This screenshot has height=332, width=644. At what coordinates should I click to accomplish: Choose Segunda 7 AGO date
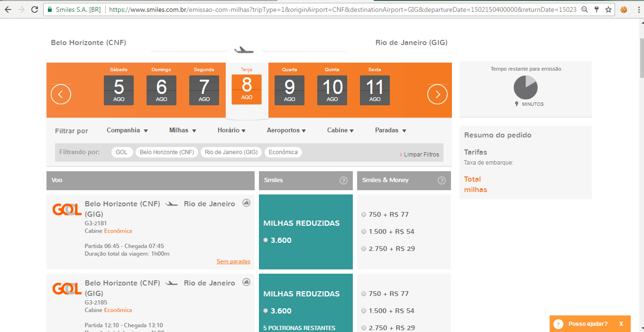(x=204, y=90)
